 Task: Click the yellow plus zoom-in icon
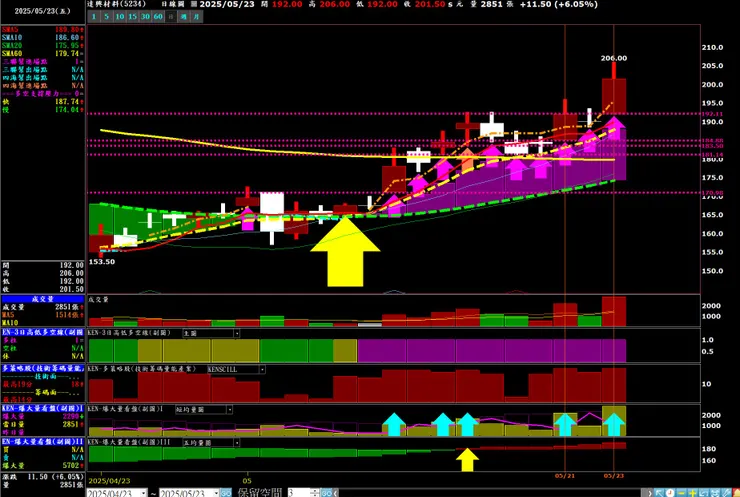pyautogui.click(x=692, y=493)
